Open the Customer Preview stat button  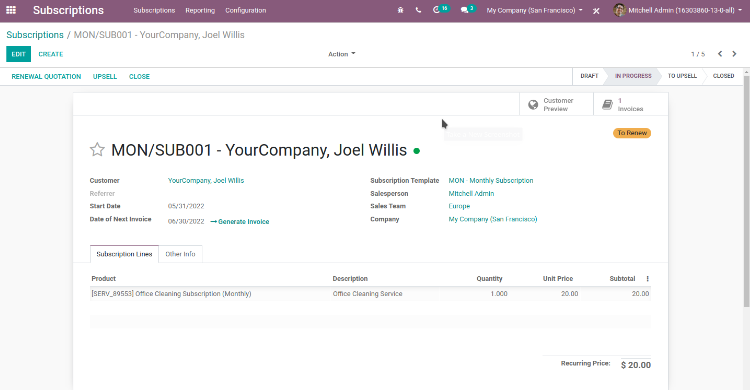556,104
